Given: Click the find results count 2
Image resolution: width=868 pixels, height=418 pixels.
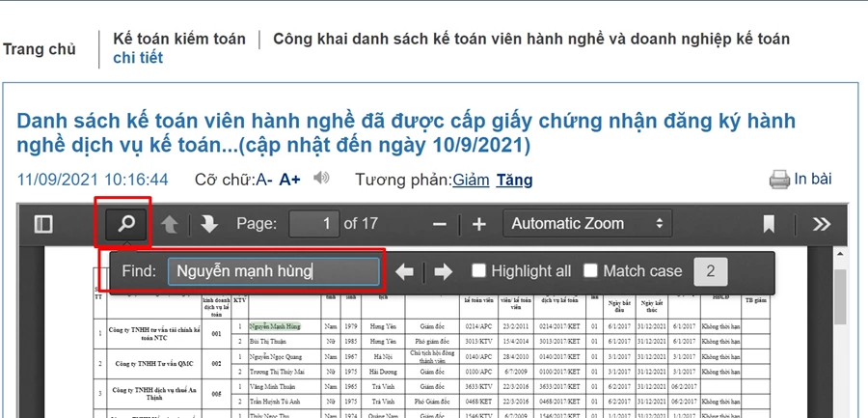Looking at the screenshot, I should coord(710,271).
